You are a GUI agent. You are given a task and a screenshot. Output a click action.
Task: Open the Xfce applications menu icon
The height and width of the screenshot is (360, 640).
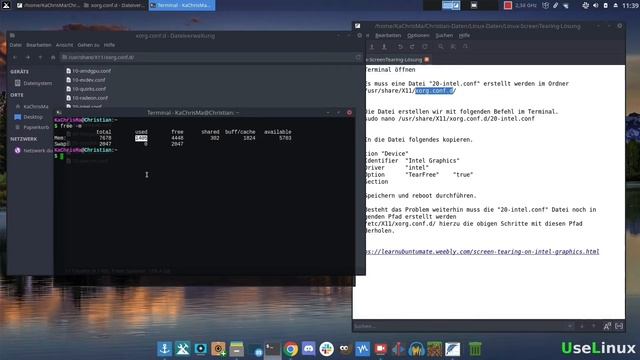[6, 5]
